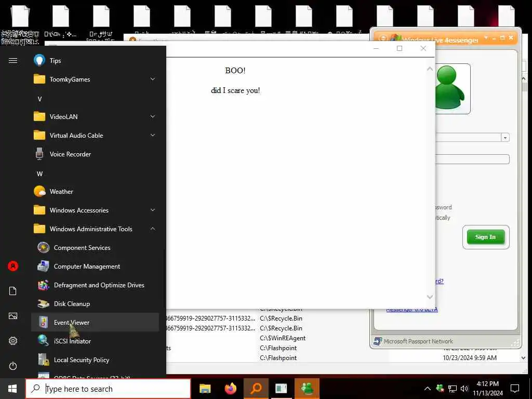
Task: Open the user account icon in Start
Action: (13, 266)
